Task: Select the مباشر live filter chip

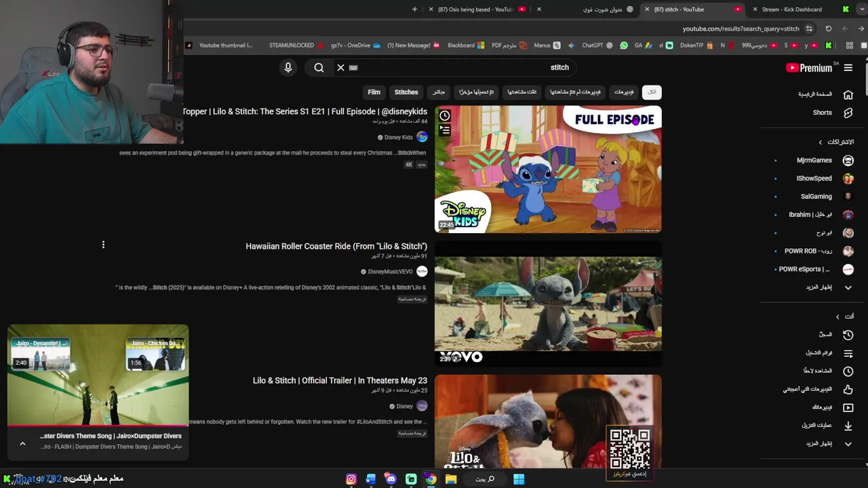Action: [x=439, y=92]
